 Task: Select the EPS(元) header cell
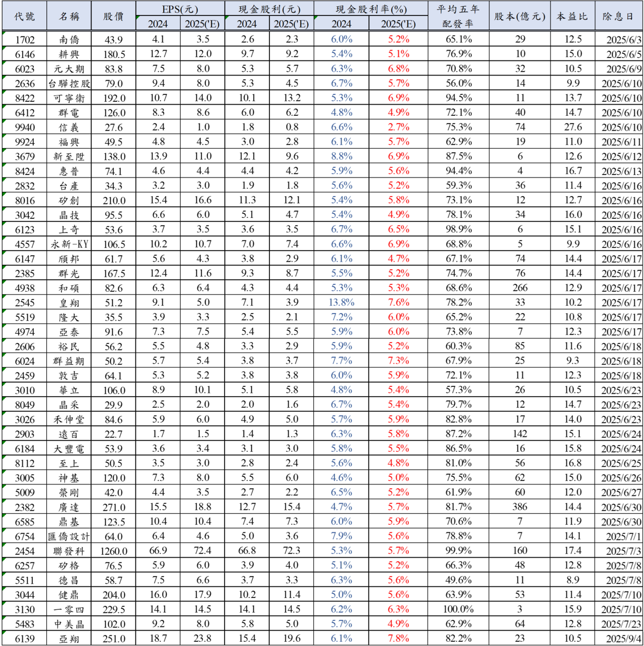pos(180,9)
